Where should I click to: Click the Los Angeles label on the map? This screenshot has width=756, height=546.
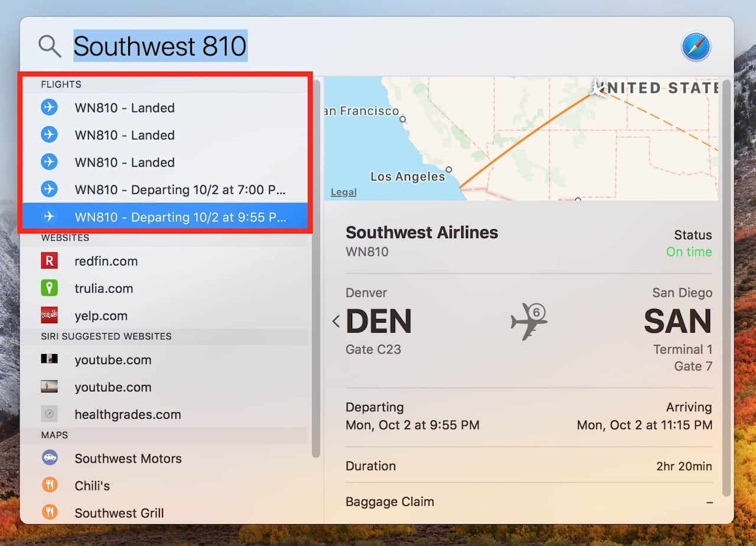(408, 176)
